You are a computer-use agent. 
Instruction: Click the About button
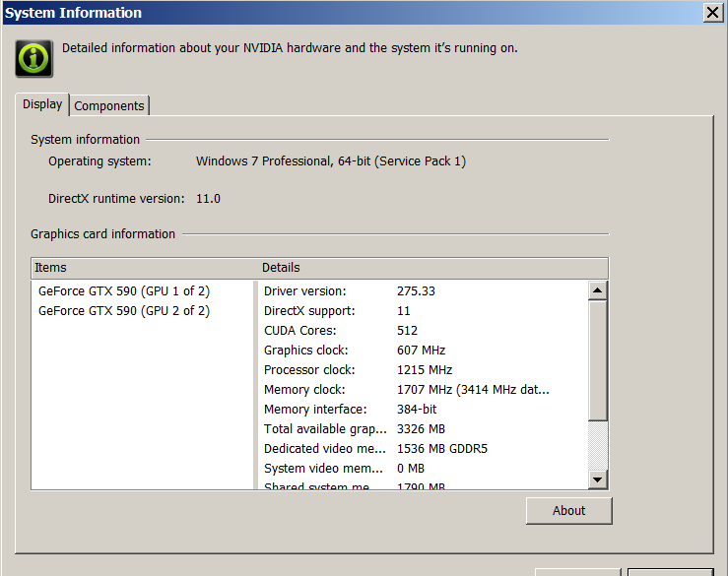pos(568,511)
